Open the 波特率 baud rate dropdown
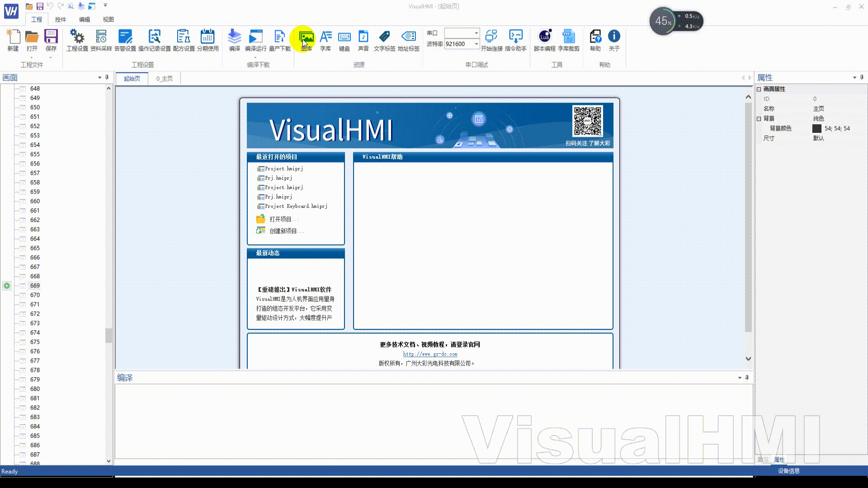868x488 pixels. click(476, 44)
